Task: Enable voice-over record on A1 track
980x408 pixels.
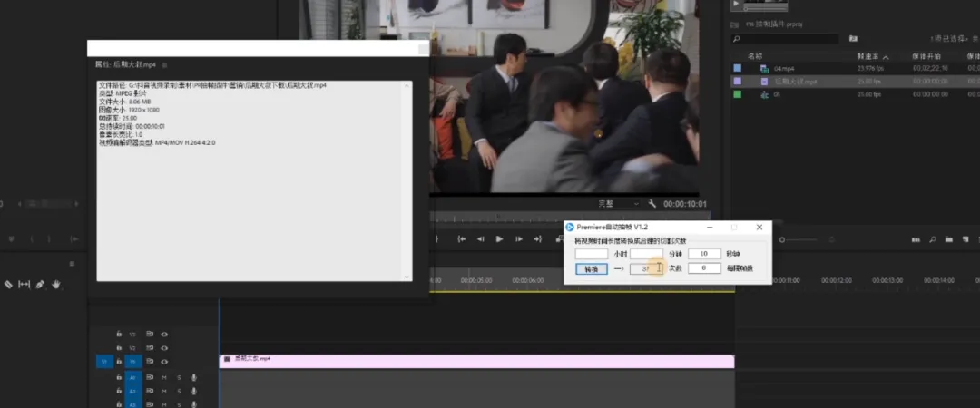Action: (x=194, y=377)
